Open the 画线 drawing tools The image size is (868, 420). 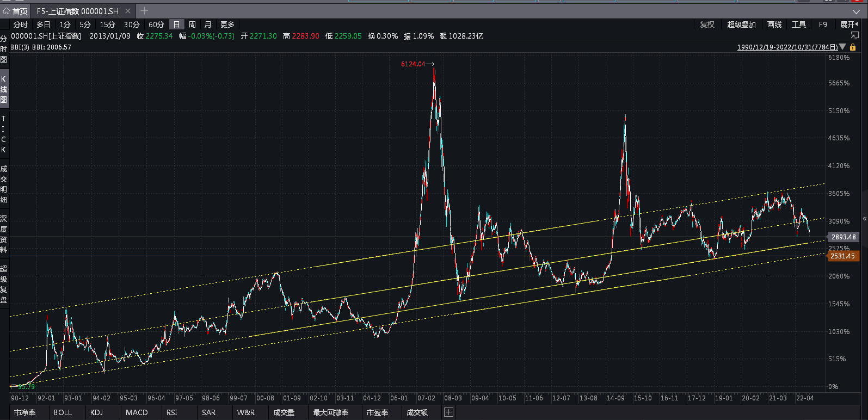coord(774,24)
